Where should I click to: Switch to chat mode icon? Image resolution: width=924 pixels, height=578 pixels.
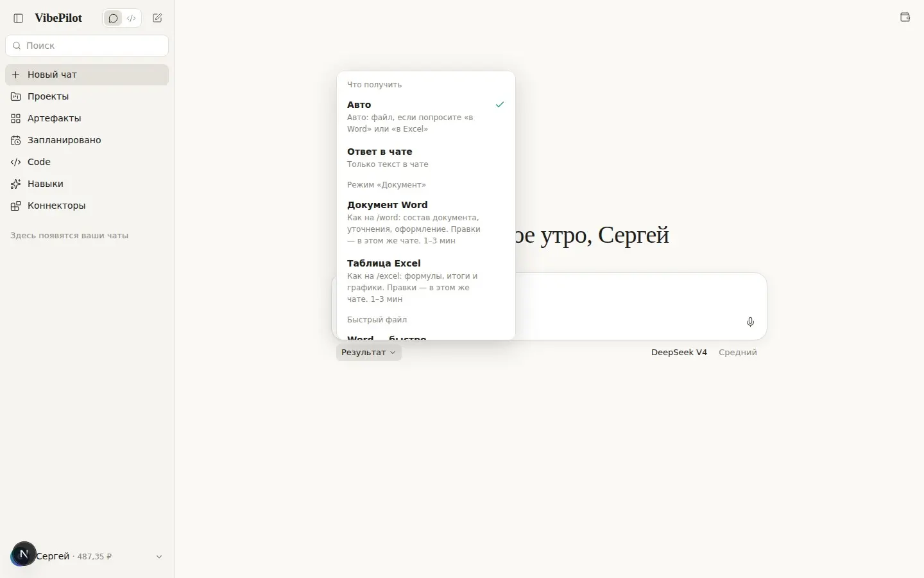pos(113,18)
